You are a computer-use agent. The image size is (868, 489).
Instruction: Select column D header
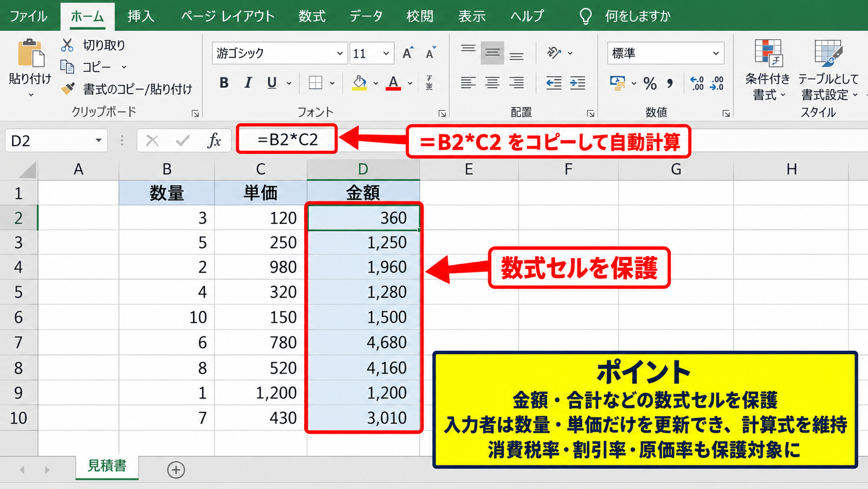tap(363, 169)
